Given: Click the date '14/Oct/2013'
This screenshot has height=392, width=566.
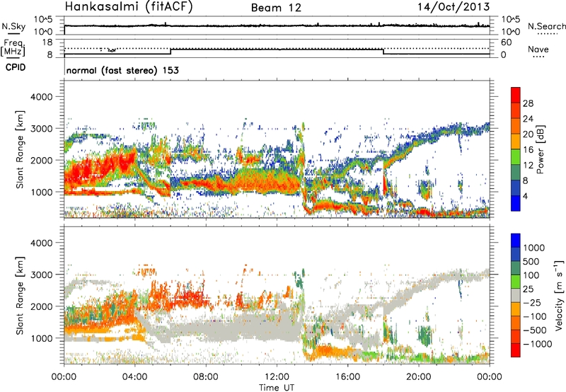Looking at the screenshot, I should [454, 6].
